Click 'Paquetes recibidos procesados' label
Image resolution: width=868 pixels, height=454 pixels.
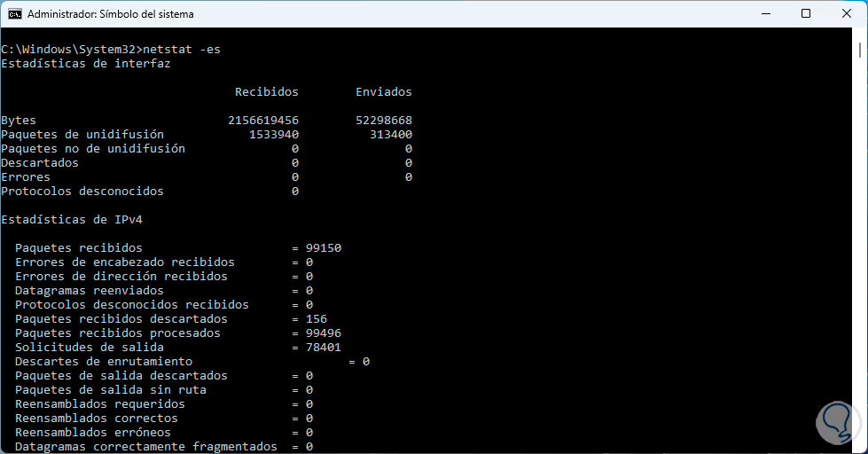(118, 333)
